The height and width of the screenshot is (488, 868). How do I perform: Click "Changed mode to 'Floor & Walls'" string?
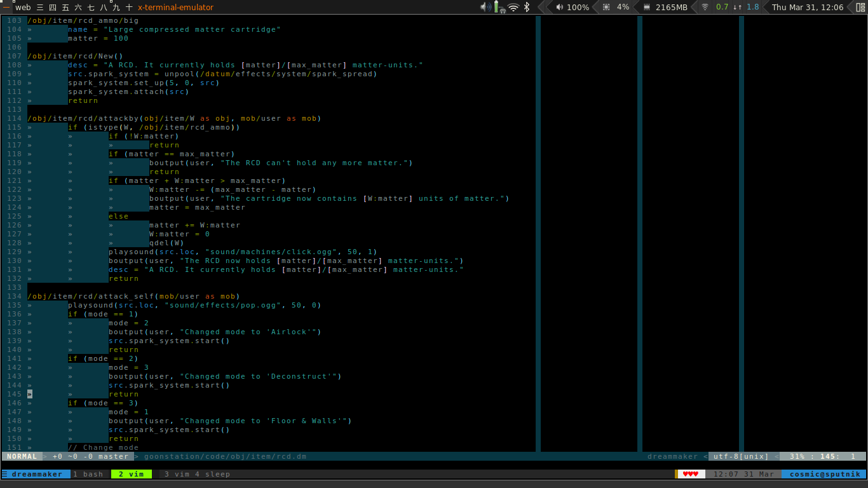tap(263, 421)
